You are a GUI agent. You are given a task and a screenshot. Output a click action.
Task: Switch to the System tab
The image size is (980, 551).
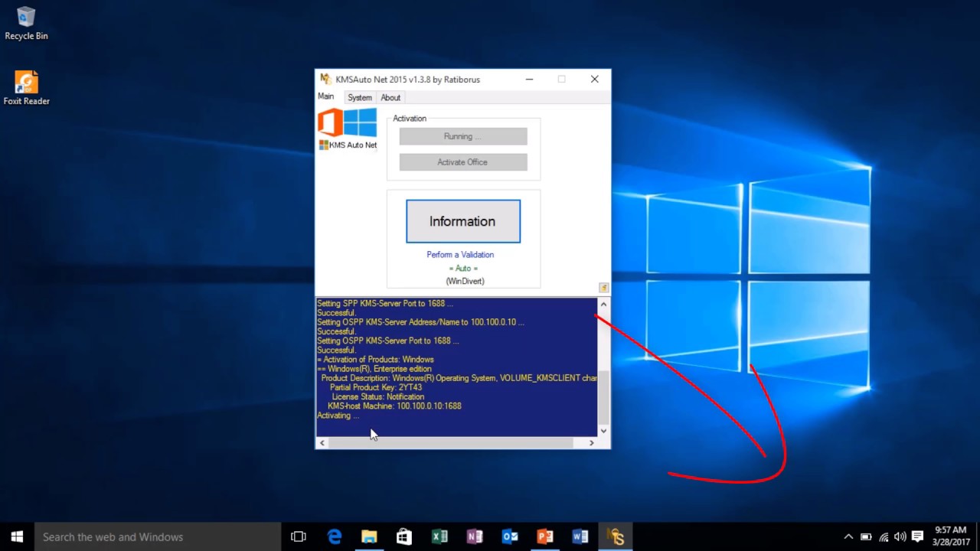[360, 97]
